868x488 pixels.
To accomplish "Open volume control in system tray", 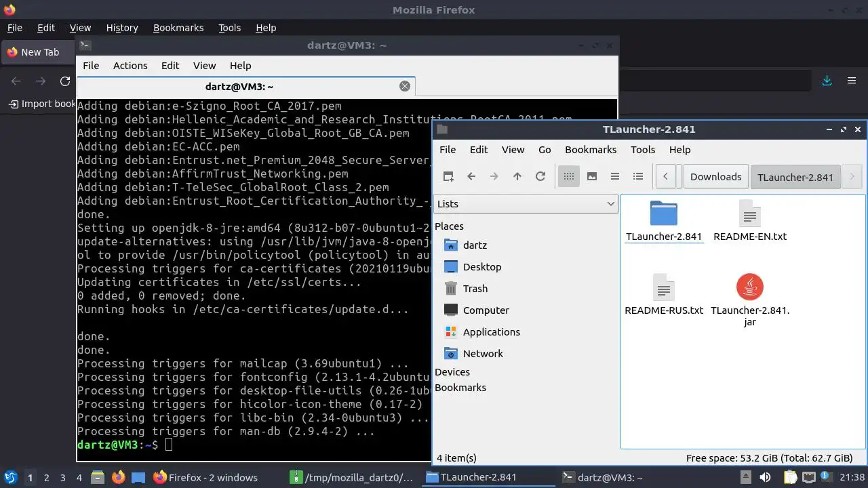I will pyautogui.click(x=766, y=478).
